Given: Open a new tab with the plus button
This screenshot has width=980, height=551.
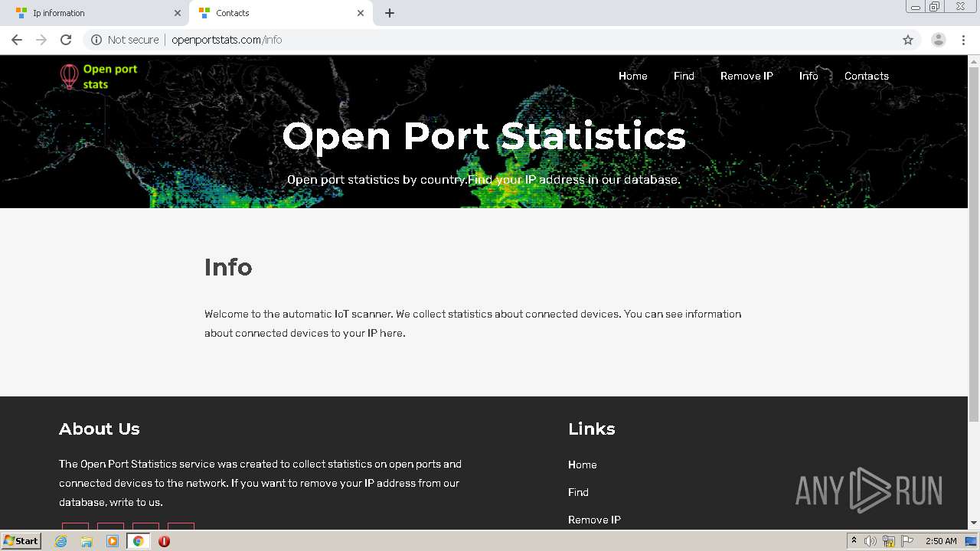Looking at the screenshot, I should [x=390, y=13].
